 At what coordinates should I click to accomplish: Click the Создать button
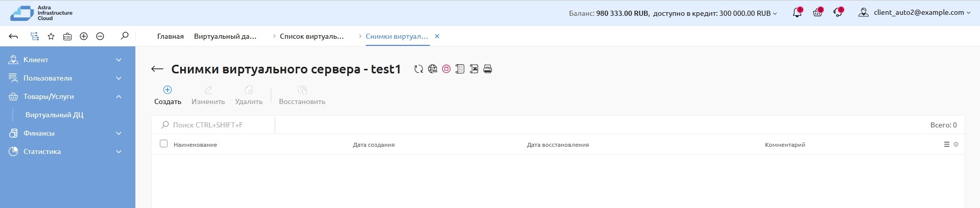tap(168, 95)
